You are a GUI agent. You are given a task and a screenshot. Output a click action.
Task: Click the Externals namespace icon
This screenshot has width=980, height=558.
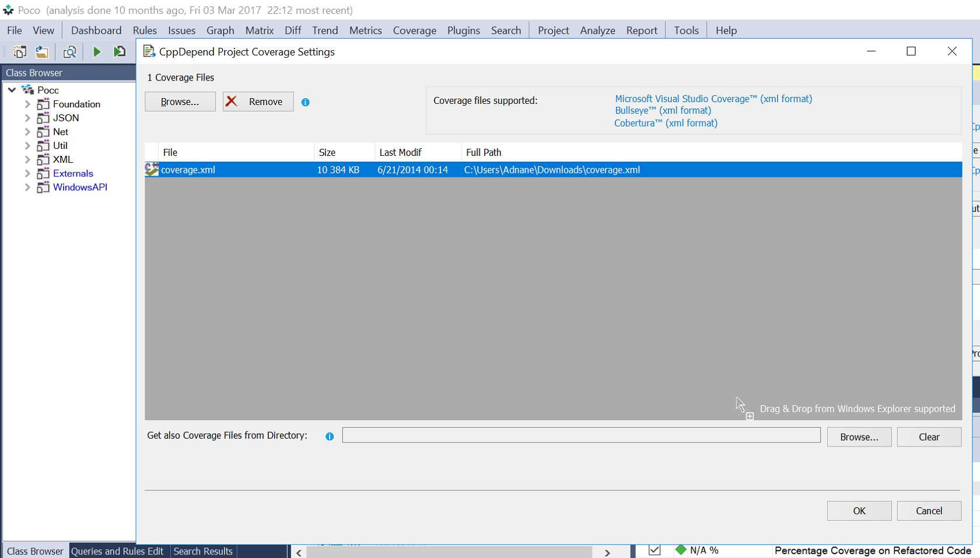click(43, 173)
